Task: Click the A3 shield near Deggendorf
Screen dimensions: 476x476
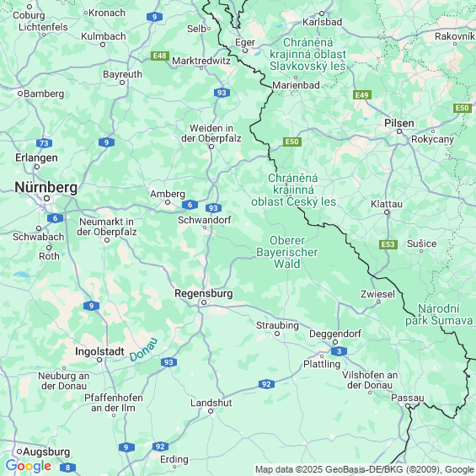Action: coord(339,351)
